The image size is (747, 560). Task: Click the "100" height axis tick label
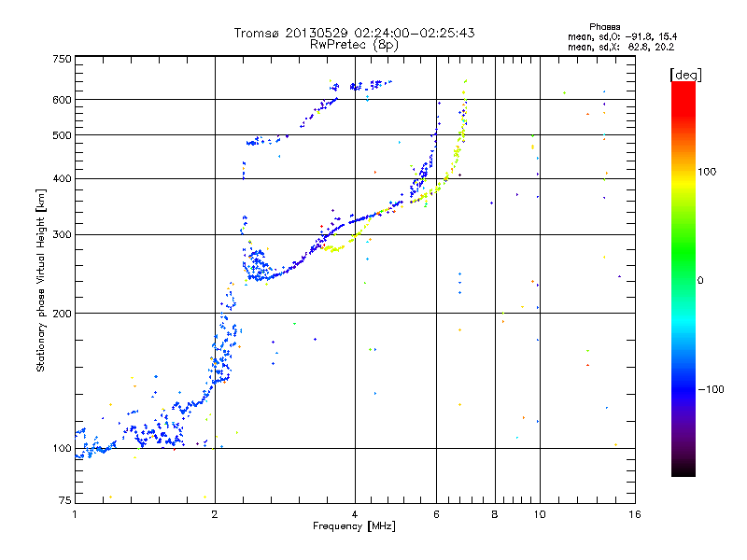[x=62, y=448]
